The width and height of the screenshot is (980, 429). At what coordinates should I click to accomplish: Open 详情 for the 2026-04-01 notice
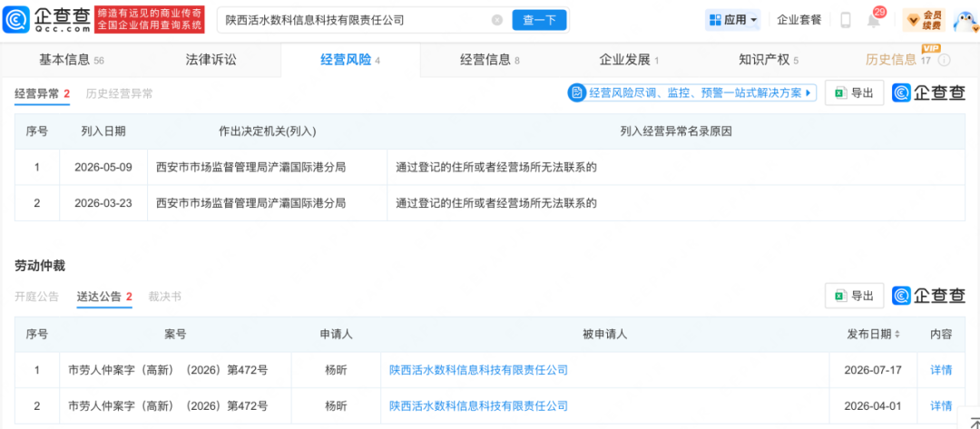coord(941,406)
